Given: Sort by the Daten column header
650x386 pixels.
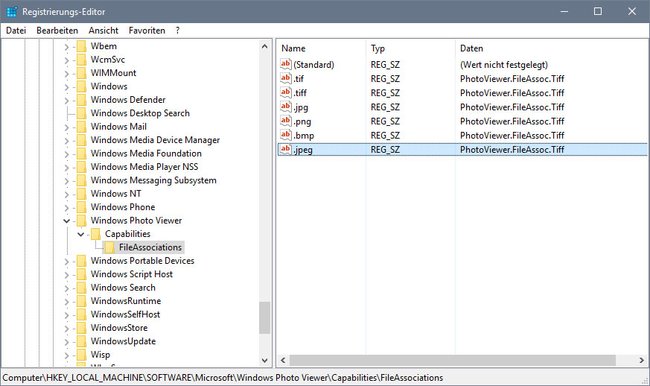Looking at the screenshot, I should [551, 48].
